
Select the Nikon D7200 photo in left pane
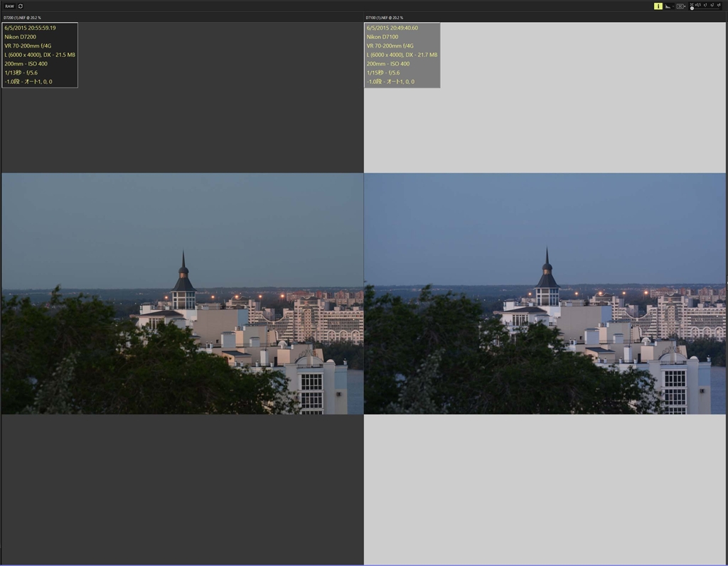pos(183,294)
